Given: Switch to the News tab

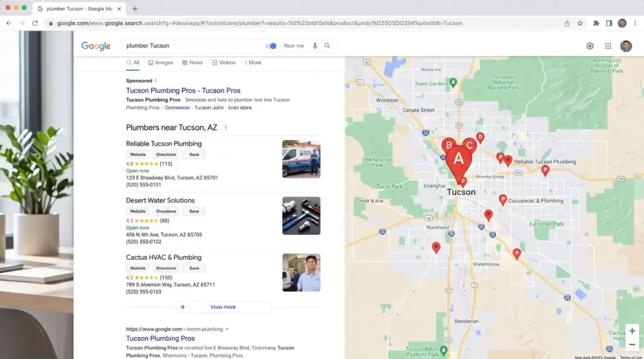Looking at the screenshot, I should point(192,63).
